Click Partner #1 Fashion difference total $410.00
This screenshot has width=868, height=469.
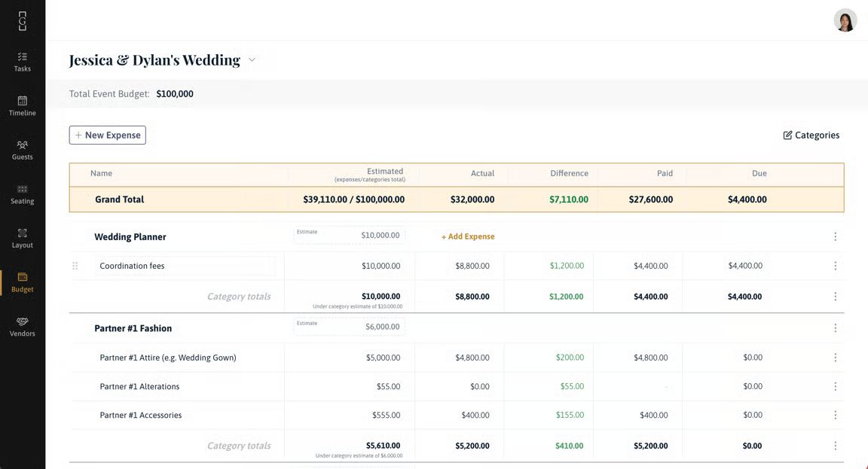[569, 445]
